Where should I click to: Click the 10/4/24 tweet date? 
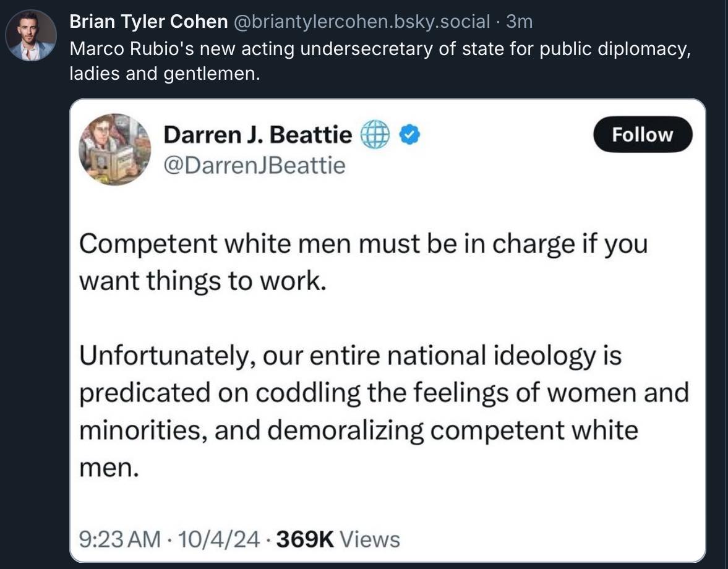tap(219, 539)
